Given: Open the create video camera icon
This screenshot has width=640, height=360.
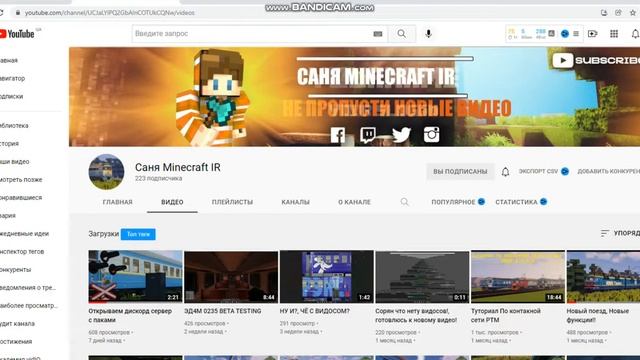Looking at the screenshot, I should click(x=592, y=34).
